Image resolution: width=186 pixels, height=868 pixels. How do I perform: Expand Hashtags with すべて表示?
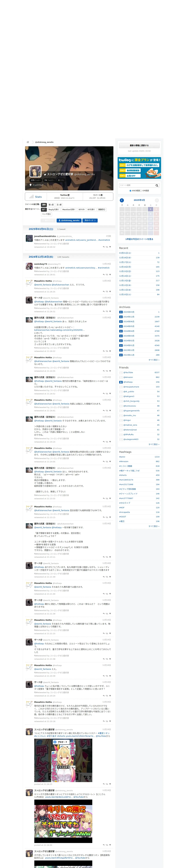point(154,526)
